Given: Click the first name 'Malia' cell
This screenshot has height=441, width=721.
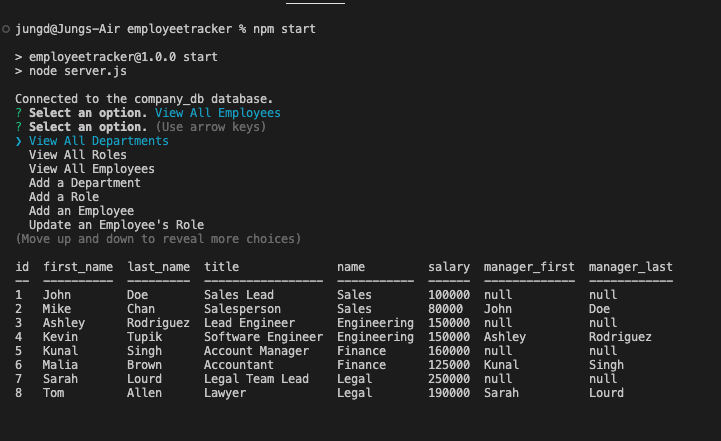Looking at the screenshot, I should pyautogui.click(x=60, y=365).
